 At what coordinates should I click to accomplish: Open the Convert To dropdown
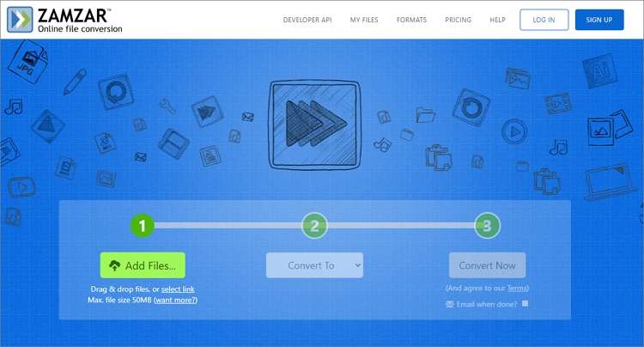[314, 265]
